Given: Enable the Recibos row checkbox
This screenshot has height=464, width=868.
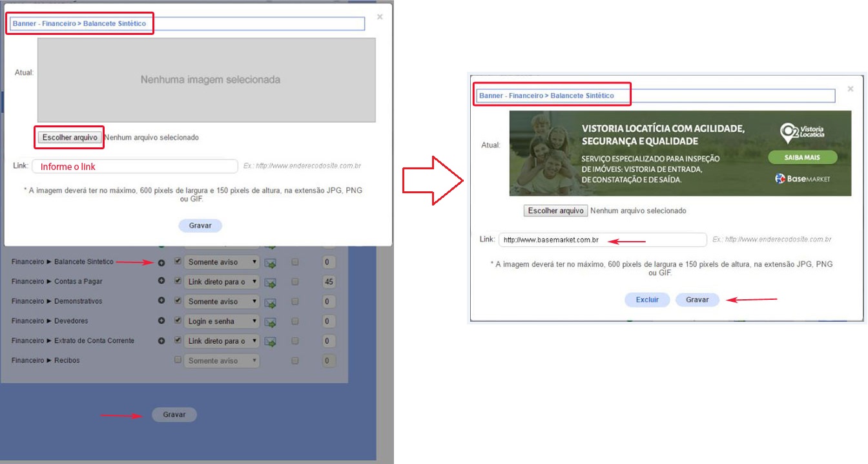Looking at the screenshot, I should 178,360.
